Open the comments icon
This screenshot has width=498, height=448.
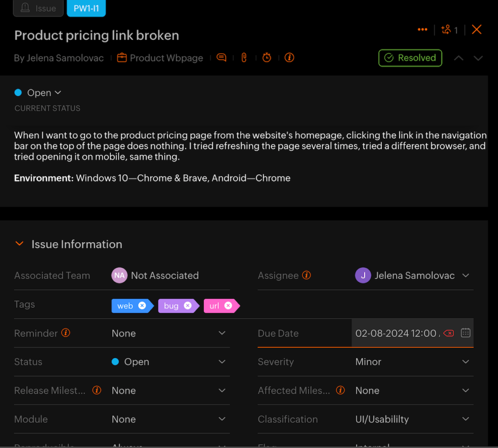(221, 57)
